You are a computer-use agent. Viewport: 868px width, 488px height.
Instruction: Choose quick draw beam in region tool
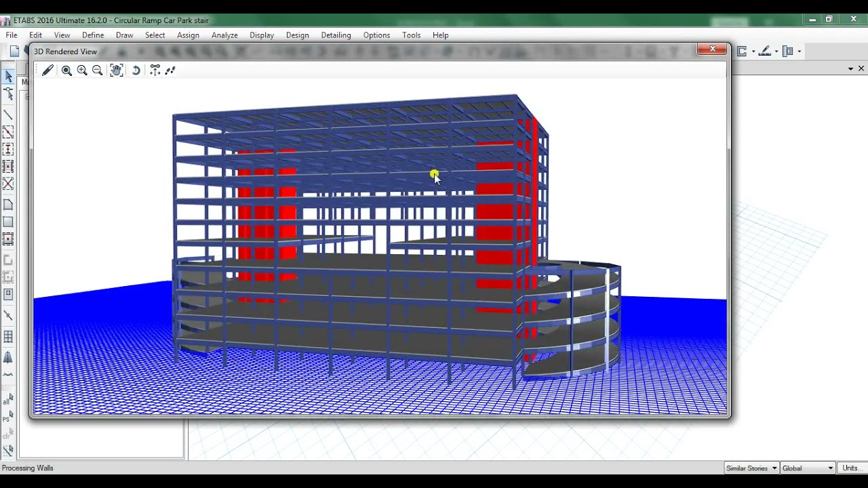click(x=8, y=132)
